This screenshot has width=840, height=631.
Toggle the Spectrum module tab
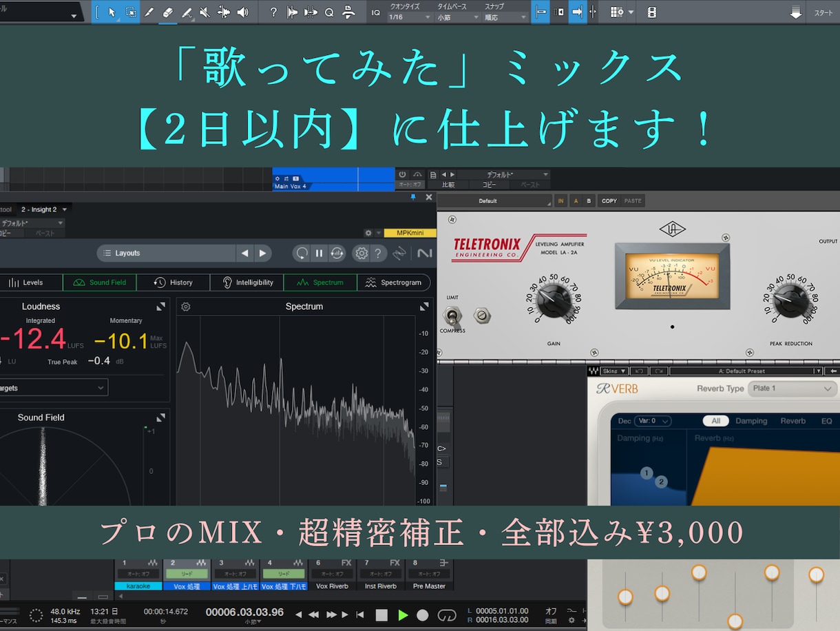[320, 282]
